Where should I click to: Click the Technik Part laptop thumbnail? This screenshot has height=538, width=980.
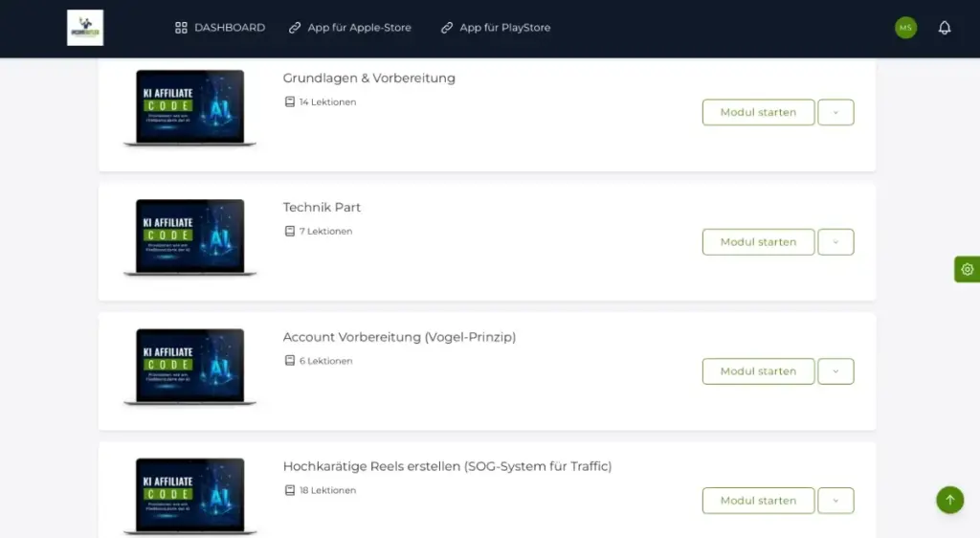pyautogui.click(x=189, y=237)
